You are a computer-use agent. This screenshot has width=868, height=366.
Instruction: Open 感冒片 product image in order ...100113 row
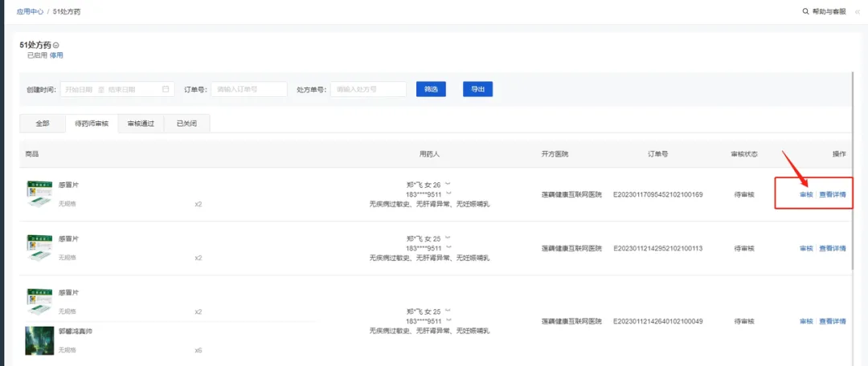click(x=39, y=248)
